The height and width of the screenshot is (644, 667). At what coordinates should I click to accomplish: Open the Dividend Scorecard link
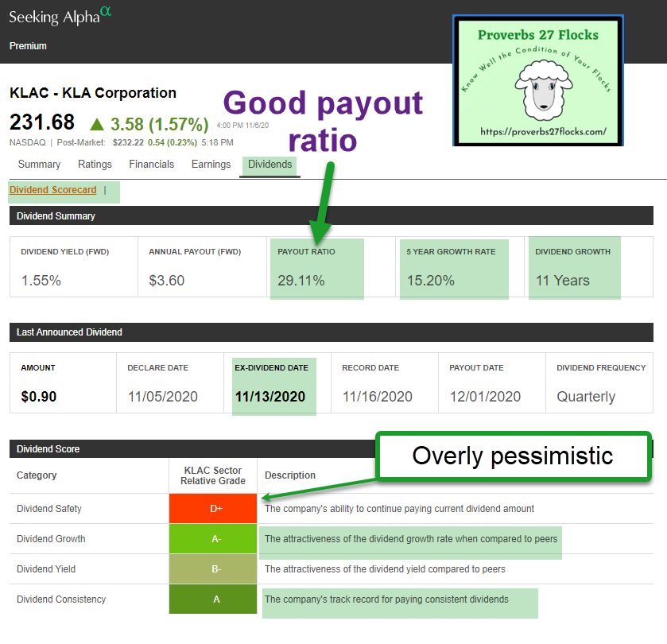[x=52, y=190]
